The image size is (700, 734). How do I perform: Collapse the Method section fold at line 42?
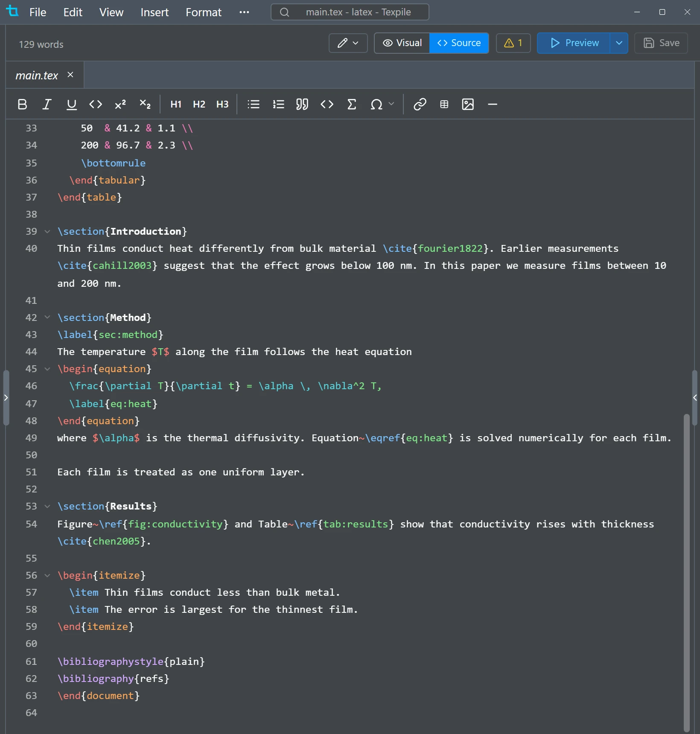(47, 317)
